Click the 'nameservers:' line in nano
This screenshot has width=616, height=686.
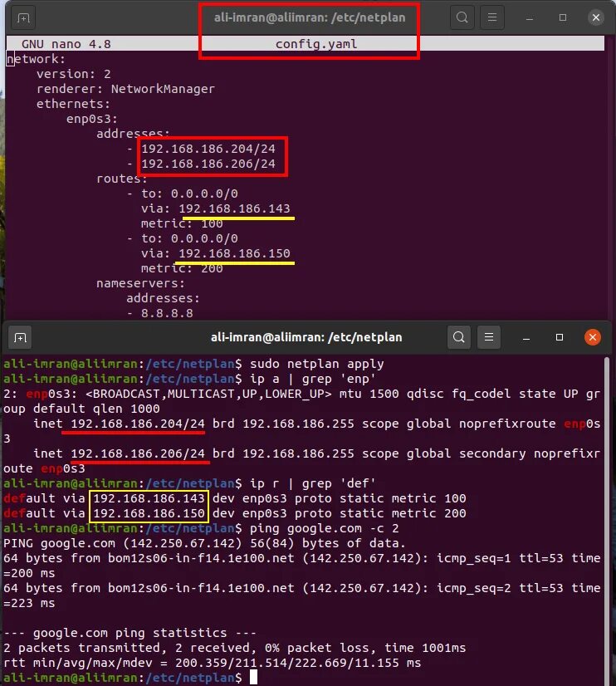pyautogui.click(x=140, y=283)
